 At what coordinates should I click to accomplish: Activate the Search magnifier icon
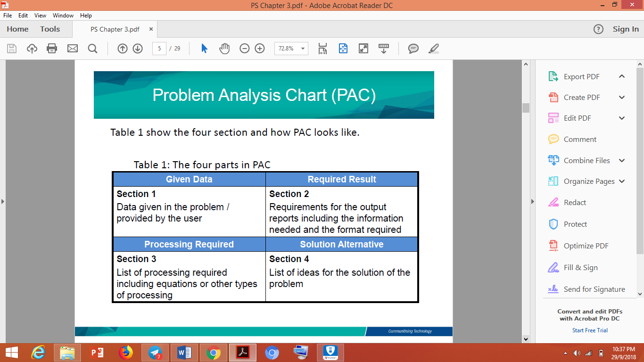(x=92, y=48)
